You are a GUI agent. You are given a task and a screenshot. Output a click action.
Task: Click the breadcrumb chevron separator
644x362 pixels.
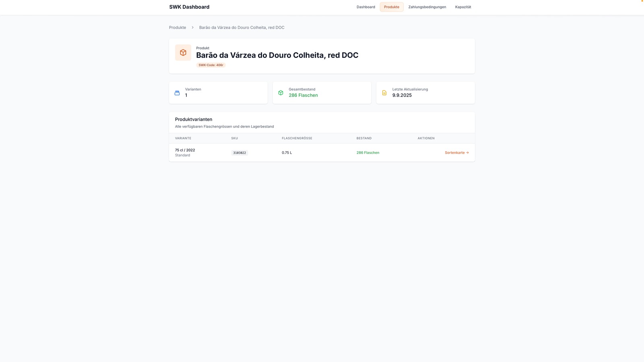[x=193, y=27]
